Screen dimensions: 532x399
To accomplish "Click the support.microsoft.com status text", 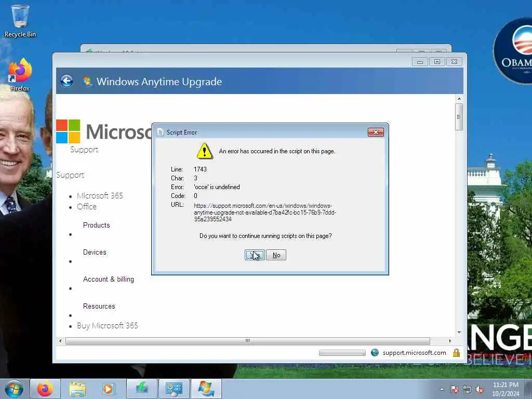I will coord(414,353).
